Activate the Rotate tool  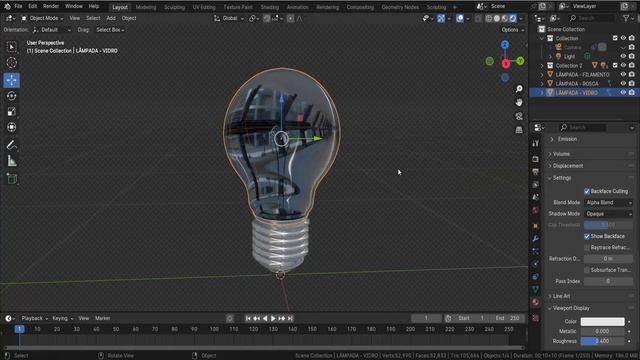click(x=11, y=96)
